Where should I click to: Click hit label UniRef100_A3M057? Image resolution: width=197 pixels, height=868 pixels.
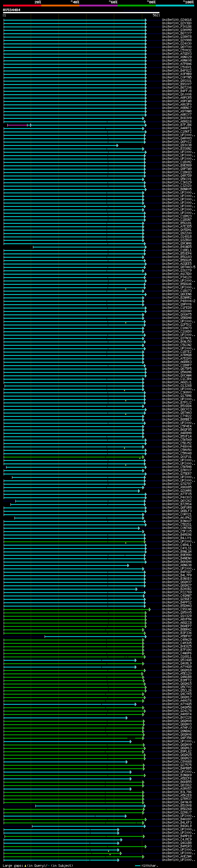click(x=177, y=789)
